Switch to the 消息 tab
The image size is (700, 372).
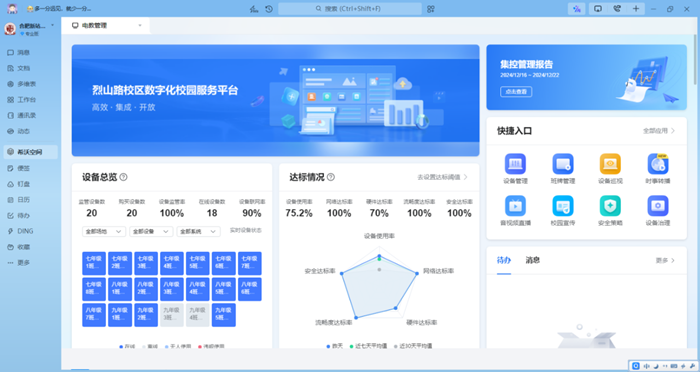point(533,260)
